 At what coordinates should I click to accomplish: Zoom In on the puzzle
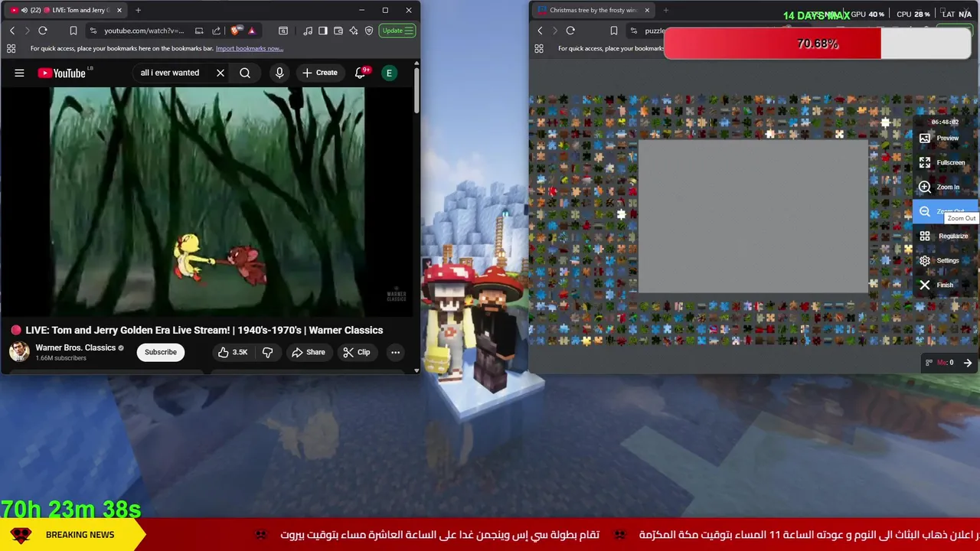tap(944, 187)
